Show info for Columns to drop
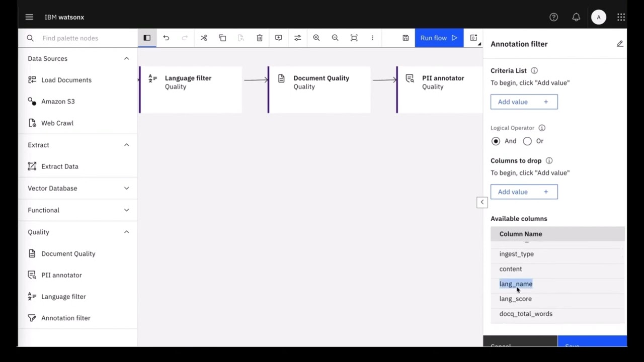Viewport: 644px width, 362px height. pos(549,160)
